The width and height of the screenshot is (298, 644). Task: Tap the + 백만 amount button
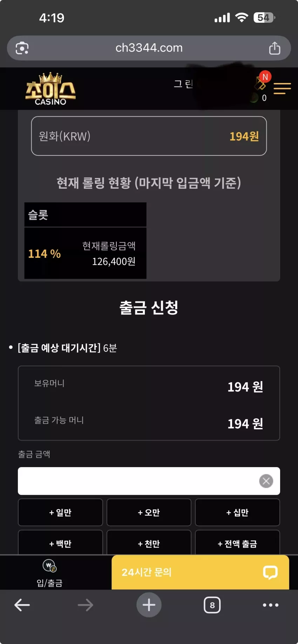point(60,543)
